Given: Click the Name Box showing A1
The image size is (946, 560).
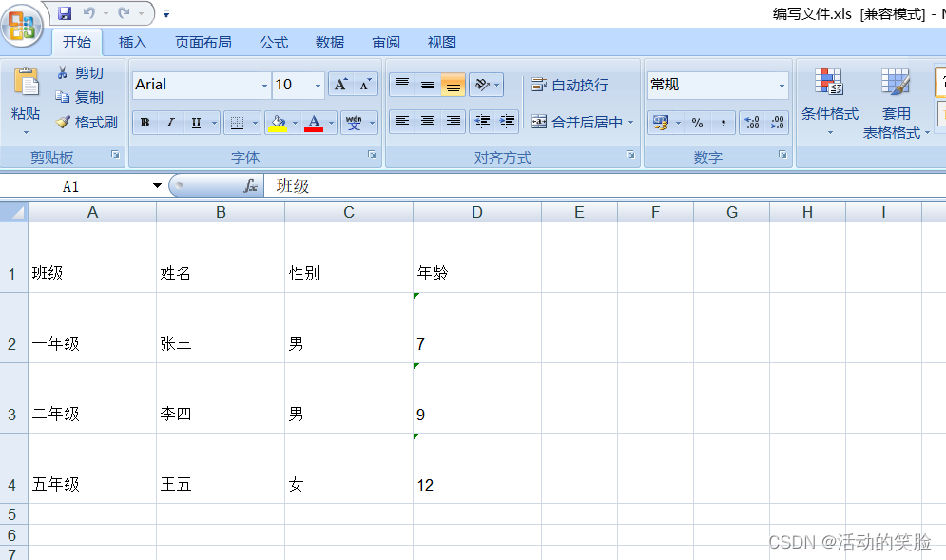Looking at the screenshot, I should (70, 186).
